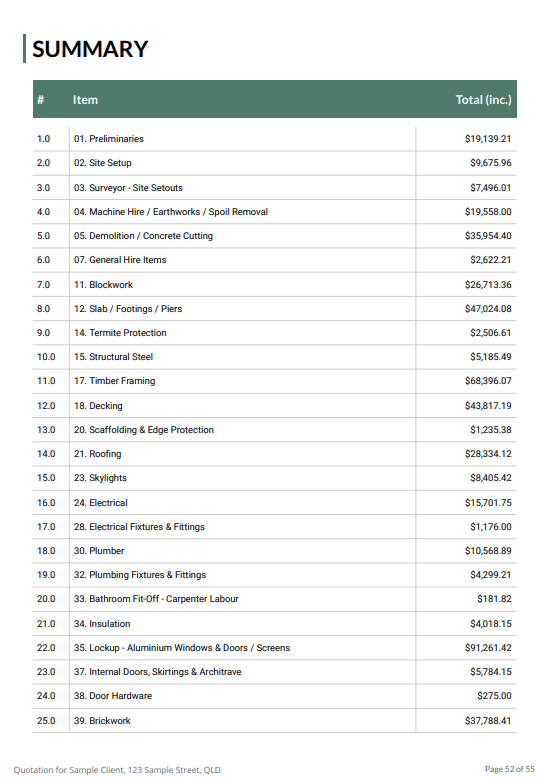Click the $19,139.21 Preliminaries total
Screen dimensions: 547x778
point(488,139)
